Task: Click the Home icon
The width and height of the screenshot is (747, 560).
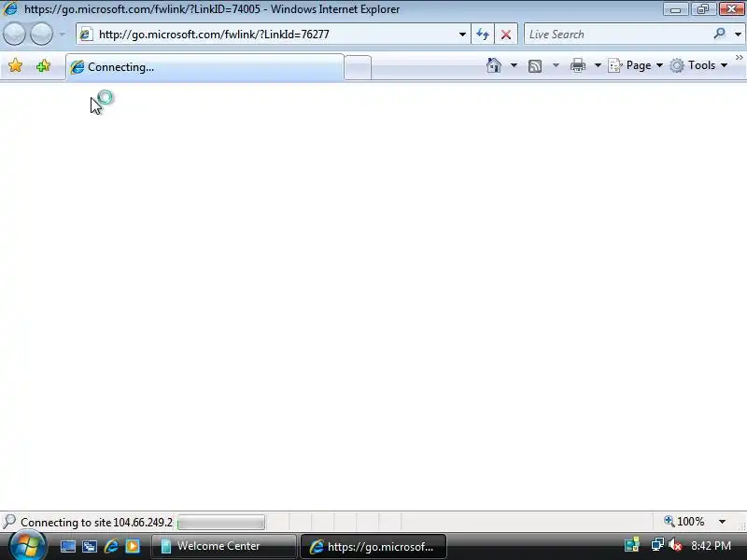Action: [x=494, y=65]
